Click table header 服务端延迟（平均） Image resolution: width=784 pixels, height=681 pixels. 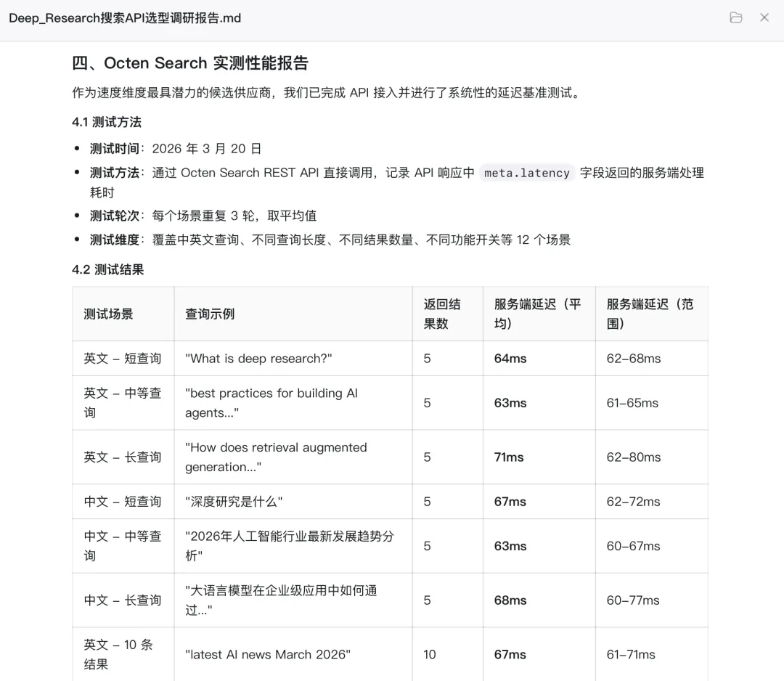pos(537,314)
